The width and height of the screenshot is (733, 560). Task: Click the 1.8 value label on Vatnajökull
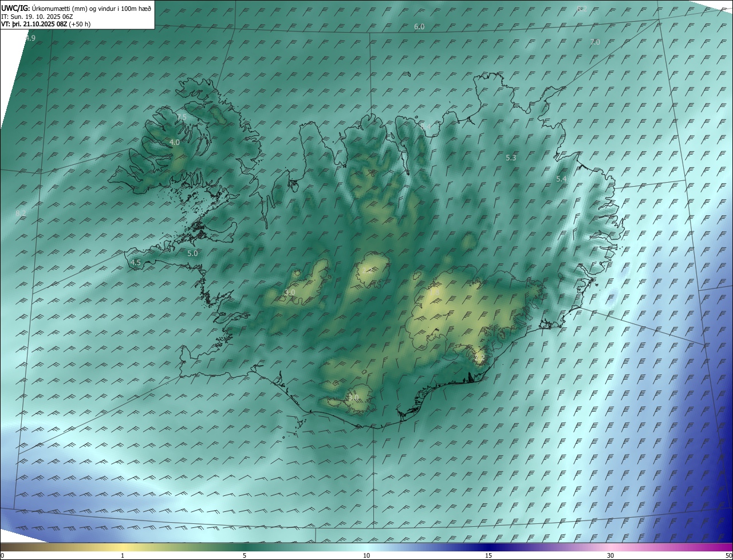point(434,293)
